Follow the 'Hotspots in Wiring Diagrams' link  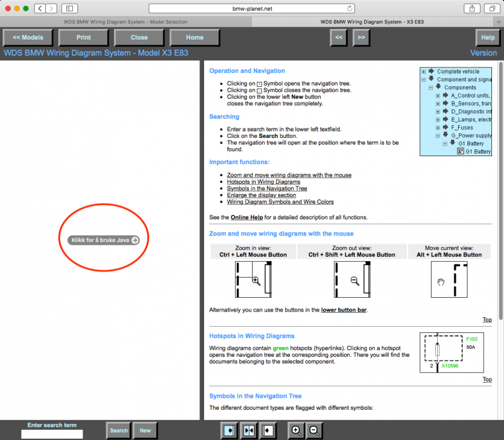[263, 182]
